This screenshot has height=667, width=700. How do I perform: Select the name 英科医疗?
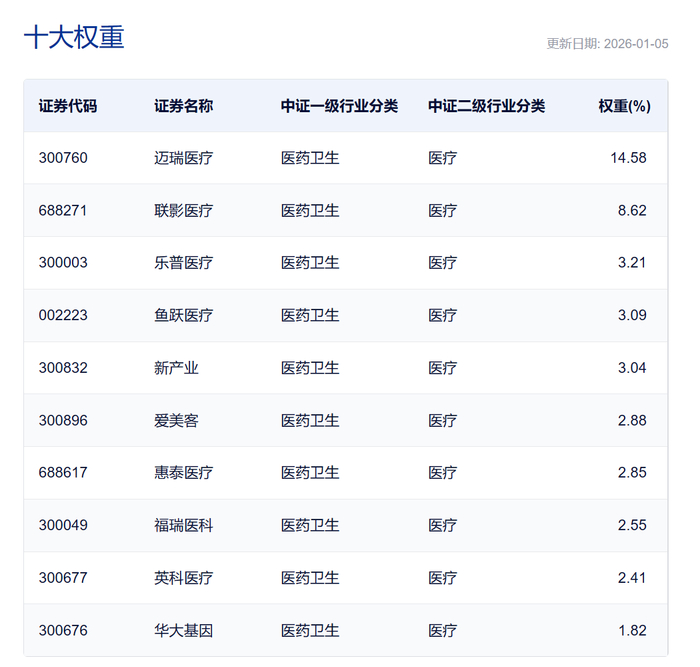183,578
